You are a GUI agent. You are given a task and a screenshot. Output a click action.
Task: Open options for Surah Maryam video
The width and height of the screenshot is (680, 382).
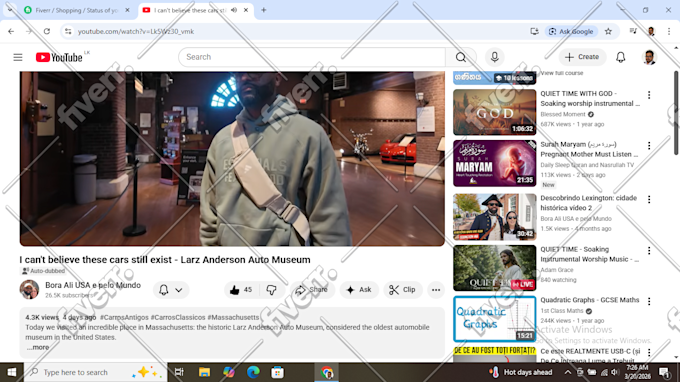tap(649, 146)
